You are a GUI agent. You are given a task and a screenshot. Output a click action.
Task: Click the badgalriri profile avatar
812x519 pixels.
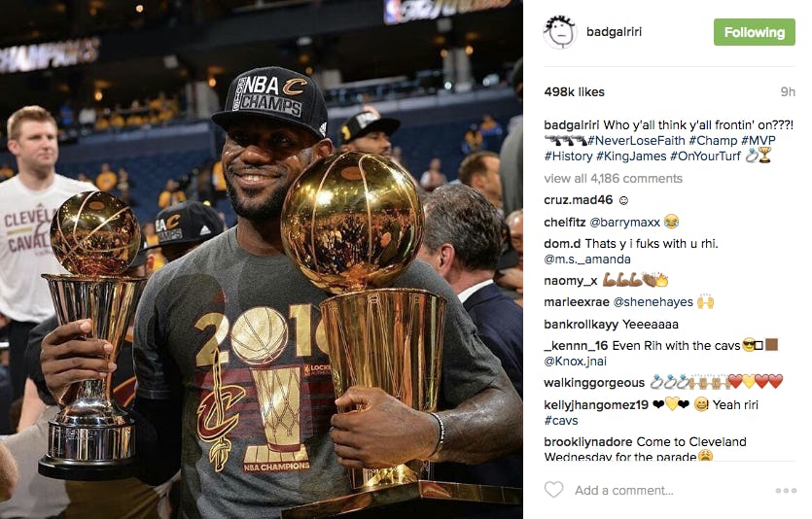click(x=560, y=32)
